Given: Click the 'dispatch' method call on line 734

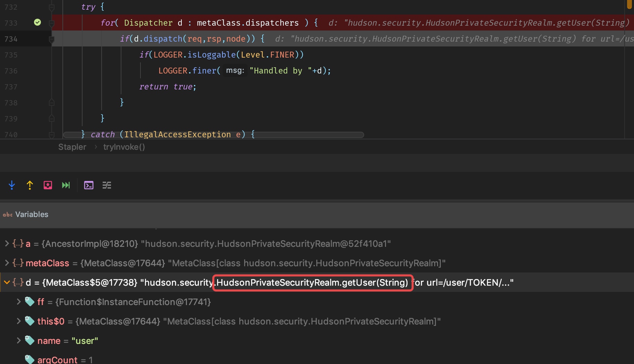Looking at the screenshot, I should pos(163,39).
